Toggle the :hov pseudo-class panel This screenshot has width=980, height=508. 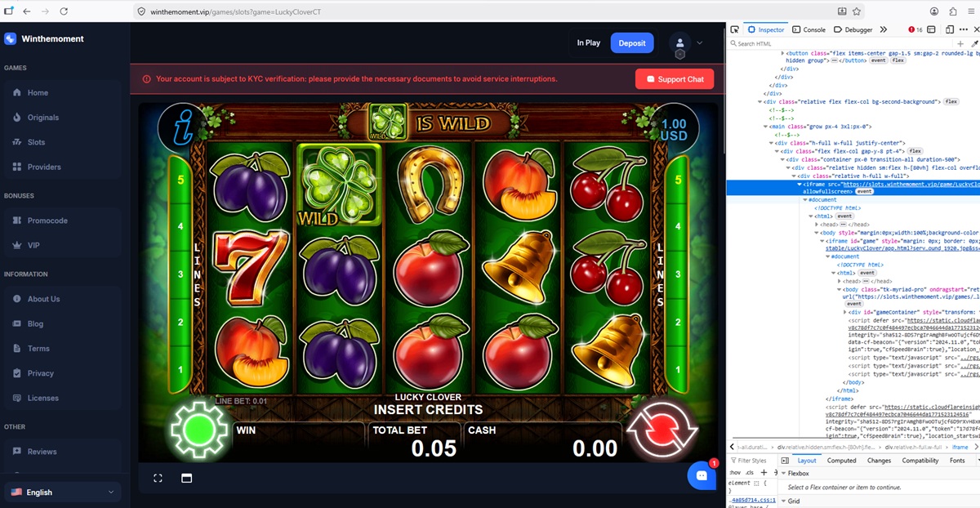[x=734, y=472]
